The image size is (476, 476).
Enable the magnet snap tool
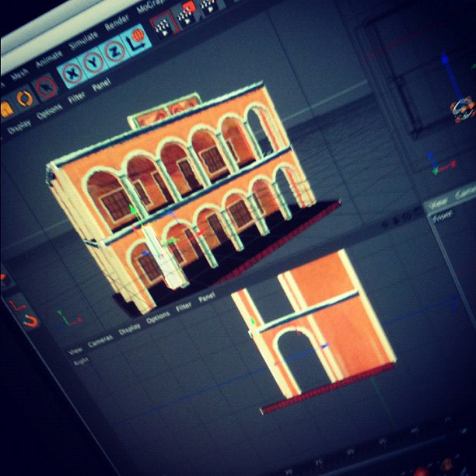[30, 321]
